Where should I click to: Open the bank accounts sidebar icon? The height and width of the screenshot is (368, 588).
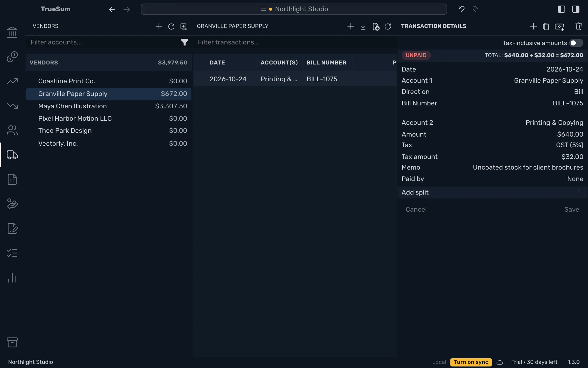point(12,32)
